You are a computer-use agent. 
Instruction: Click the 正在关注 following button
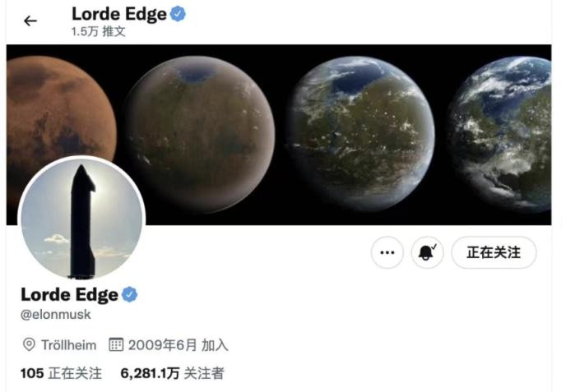point(494,252)
